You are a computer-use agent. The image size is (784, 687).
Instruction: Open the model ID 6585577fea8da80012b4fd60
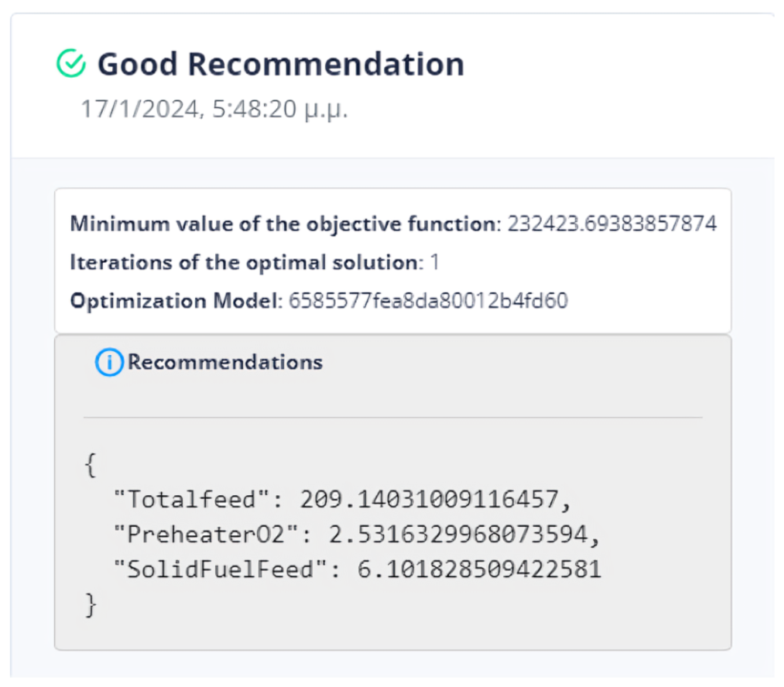428,301
